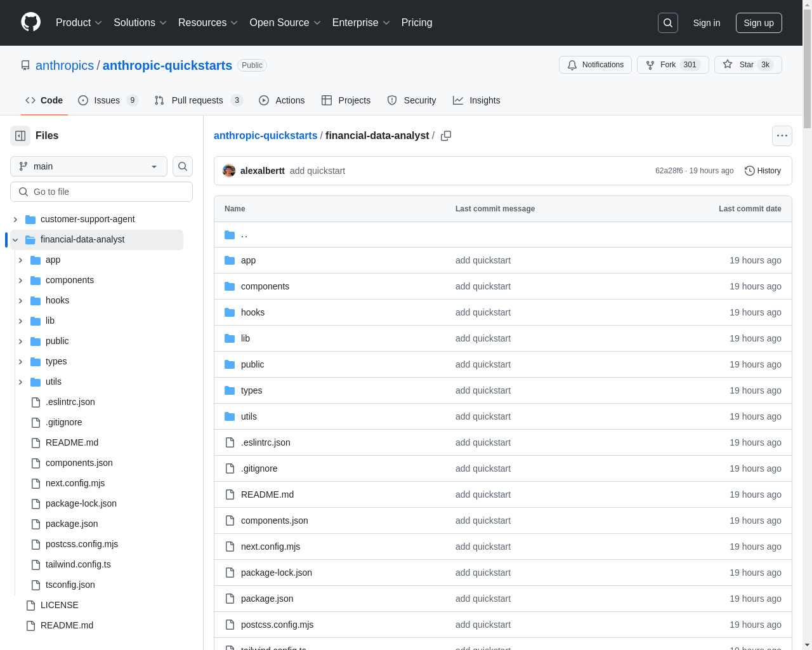Click alexalbertt's avatar image

pyautogui.click(x=229, y=171)
